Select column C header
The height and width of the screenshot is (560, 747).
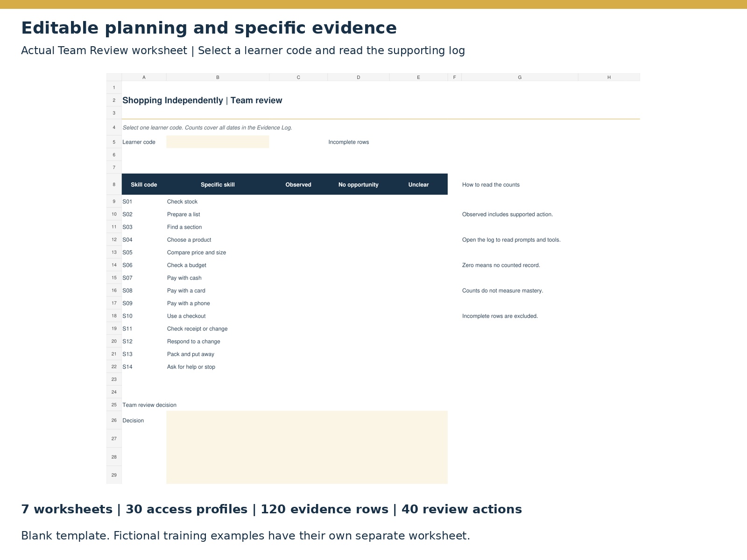pos(298,77)
